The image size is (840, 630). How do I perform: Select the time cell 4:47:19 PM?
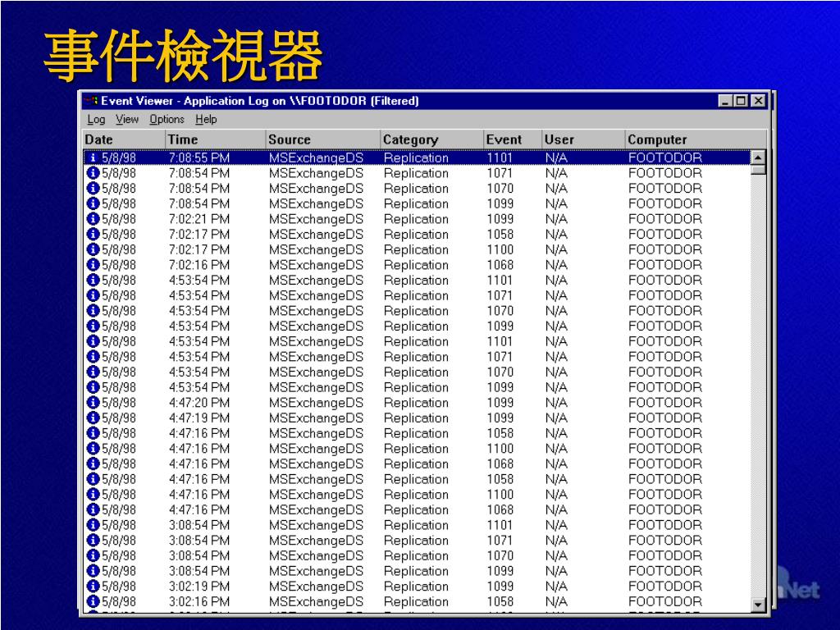pos(199,418)
